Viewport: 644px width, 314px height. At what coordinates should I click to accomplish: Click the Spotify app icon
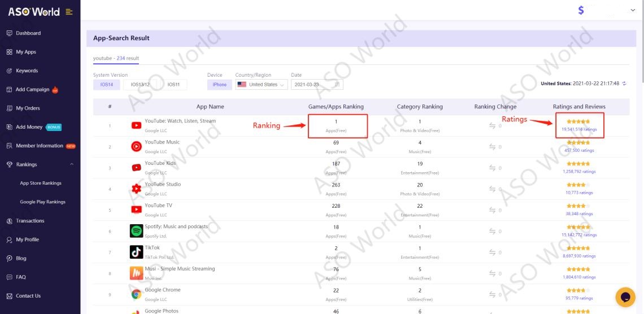point(136,231)
